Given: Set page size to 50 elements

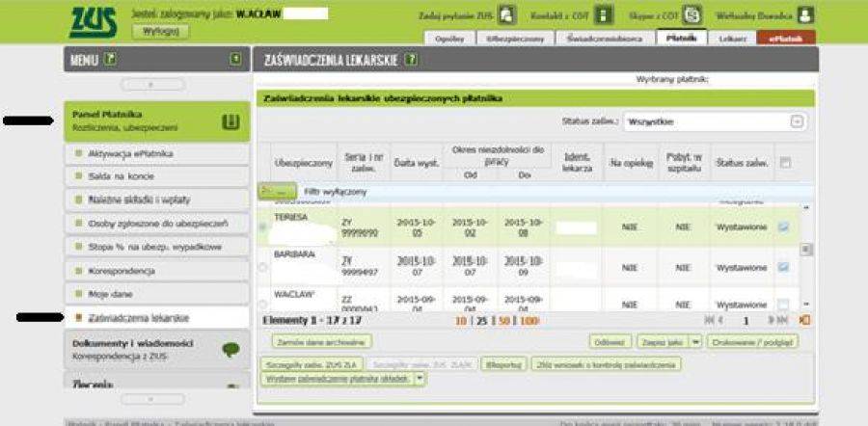Looking at the screenshot, I should [504, 320].
